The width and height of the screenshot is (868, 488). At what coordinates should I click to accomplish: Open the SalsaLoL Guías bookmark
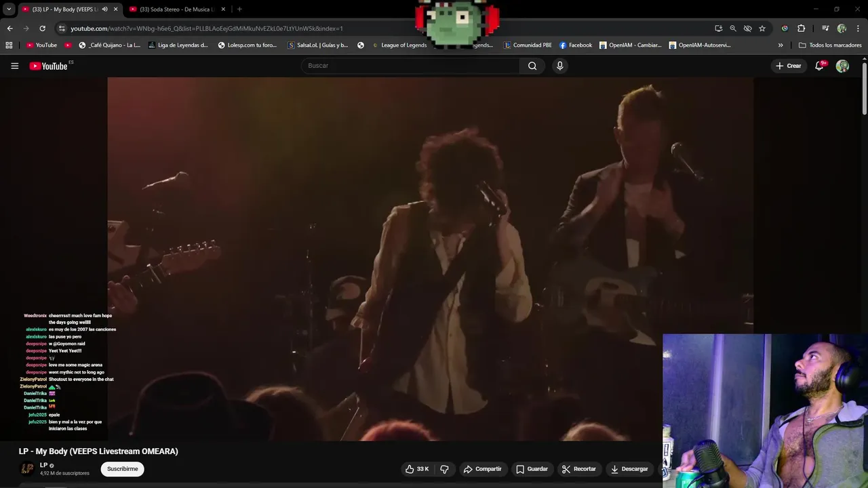(x=317, y=45)
